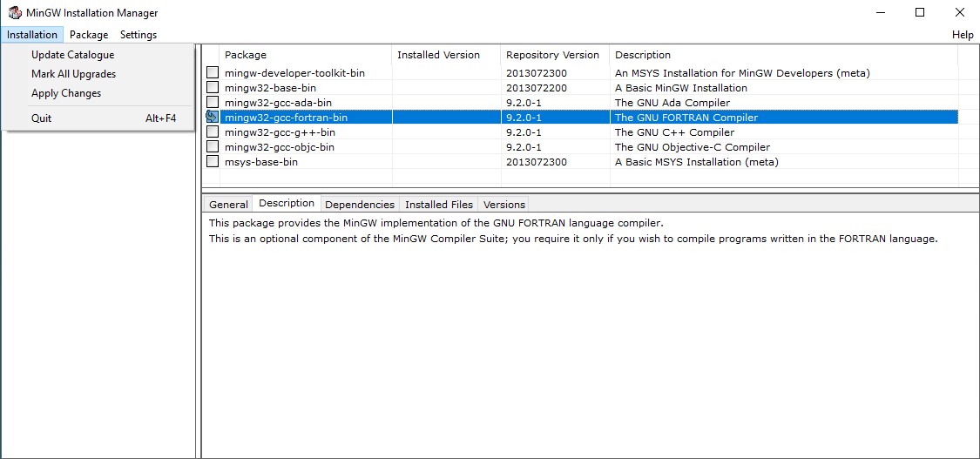Open the Installation menu

(32, 35)
